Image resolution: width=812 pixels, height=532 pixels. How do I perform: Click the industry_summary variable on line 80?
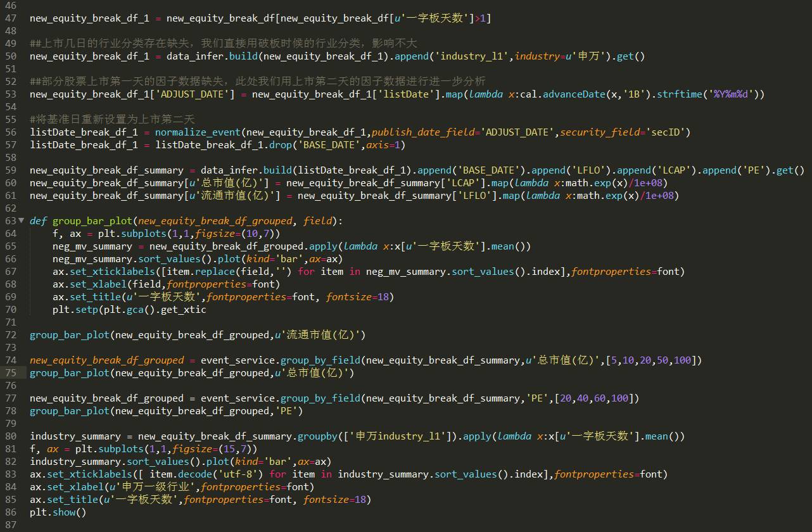pos(75,436)
